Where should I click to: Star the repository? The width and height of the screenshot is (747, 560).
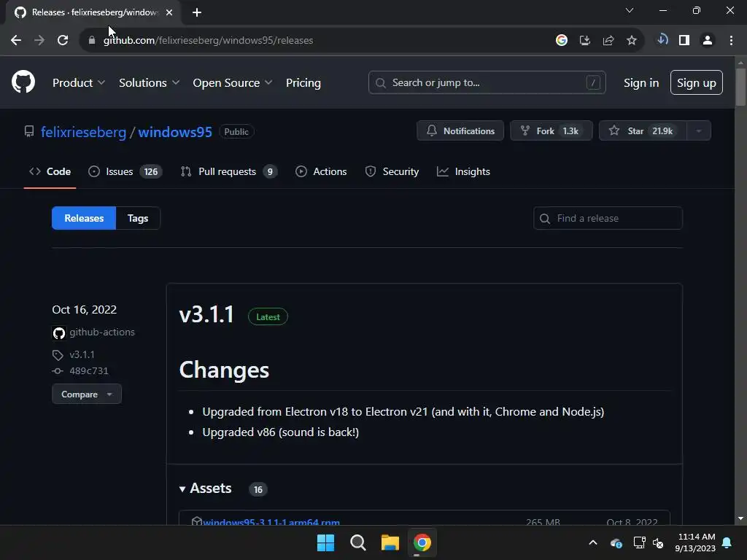643,131
